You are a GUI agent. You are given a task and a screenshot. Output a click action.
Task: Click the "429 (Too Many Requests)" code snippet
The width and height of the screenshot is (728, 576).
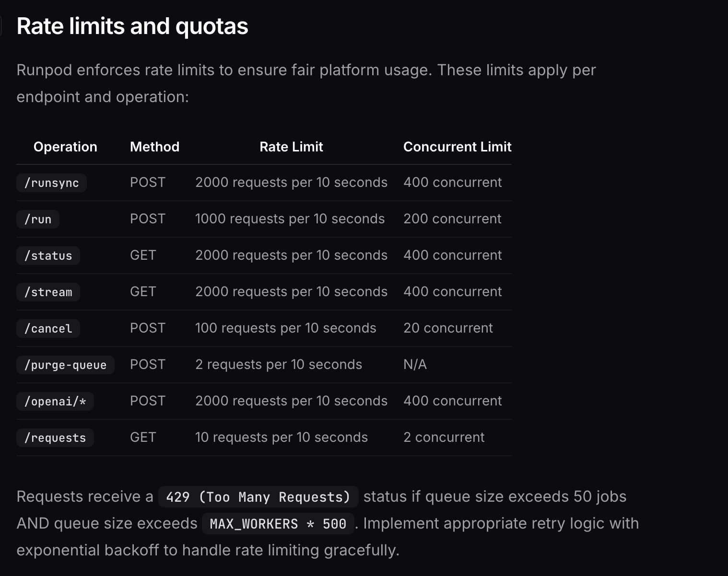coord(258,497)
